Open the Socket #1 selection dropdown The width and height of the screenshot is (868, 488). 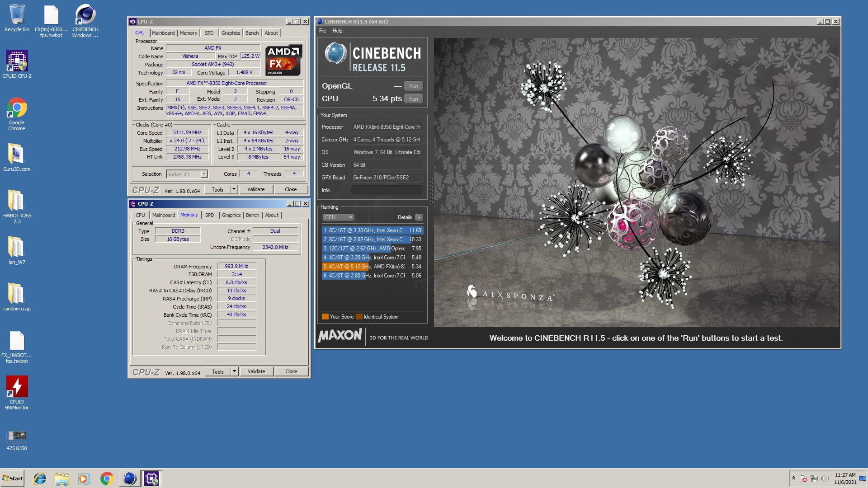[x=187, y=174]
